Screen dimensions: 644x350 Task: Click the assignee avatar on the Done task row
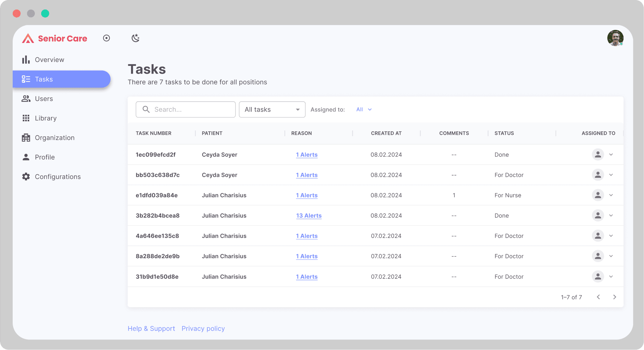pyautogui.click(x=598, y=155)
